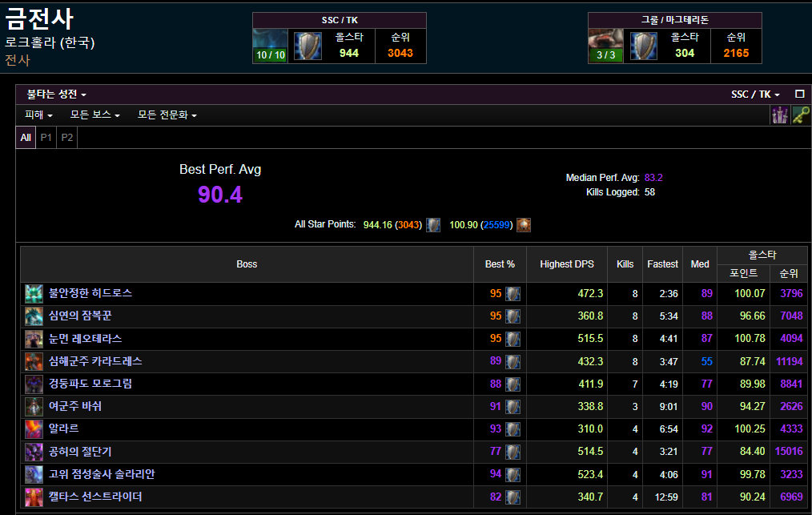Viewport: 812px width, 515px height.
Task: Select the P2 partition tab
Action: [x=66, y=137]
